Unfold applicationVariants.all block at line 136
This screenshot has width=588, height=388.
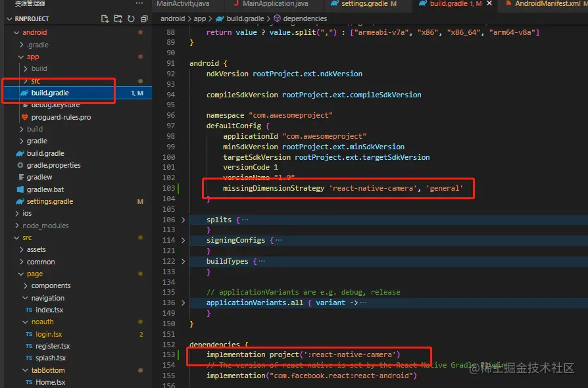[x=184, y=303]
